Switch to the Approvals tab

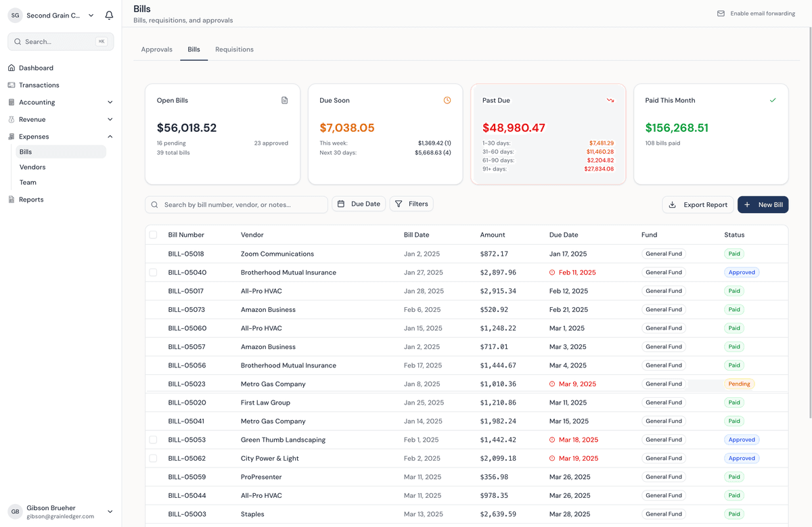click(156, 49)
